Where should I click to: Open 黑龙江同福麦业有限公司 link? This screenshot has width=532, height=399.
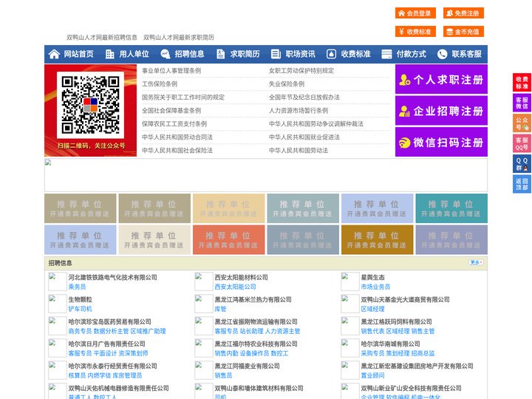pyautogui.click(x=247, y=366)
